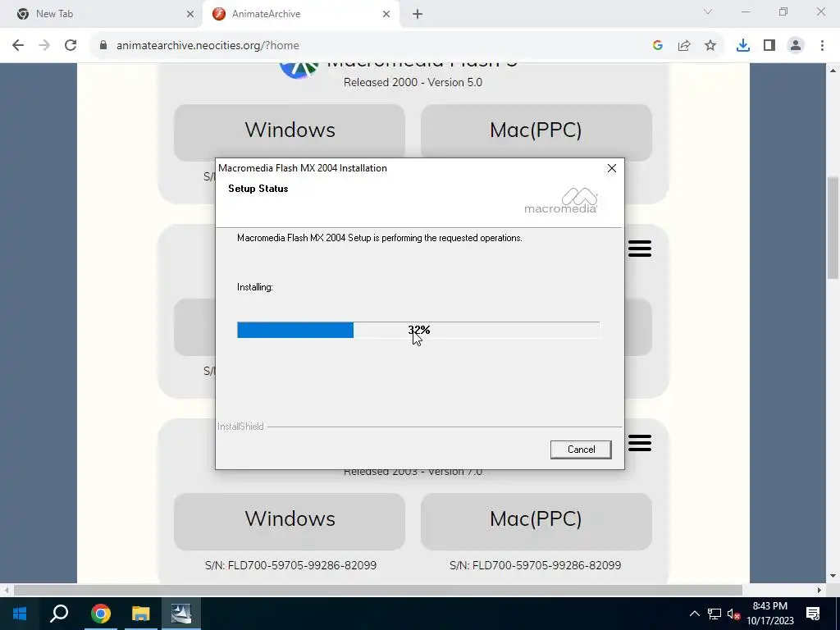Image resolution: width=840 pixels, height=630 pixels.
Task: Close the AnimateArchive tab
Action: click(x=386, y=14)
